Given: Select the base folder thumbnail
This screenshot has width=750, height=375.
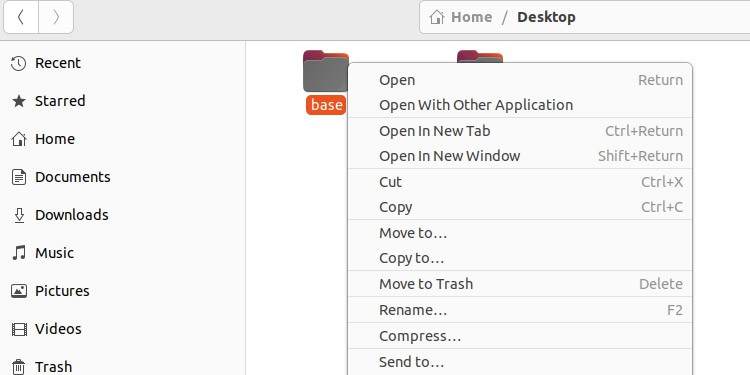Looking at the screenshot, I should (326, 71).
